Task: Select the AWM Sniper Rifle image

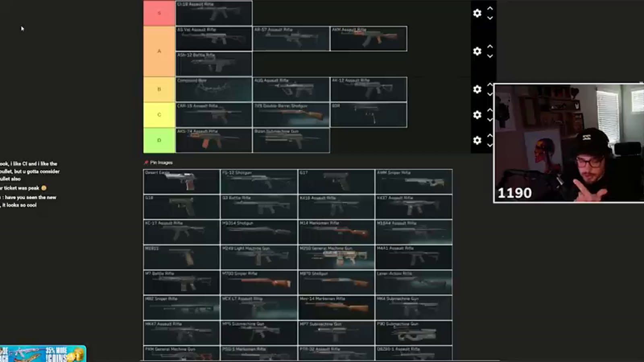Action: (x=413, y=182)
